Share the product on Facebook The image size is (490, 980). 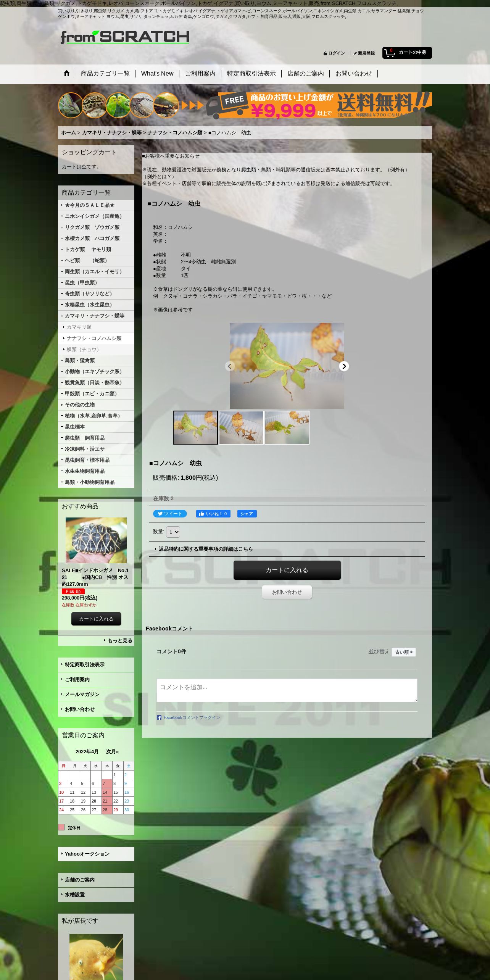247,514
